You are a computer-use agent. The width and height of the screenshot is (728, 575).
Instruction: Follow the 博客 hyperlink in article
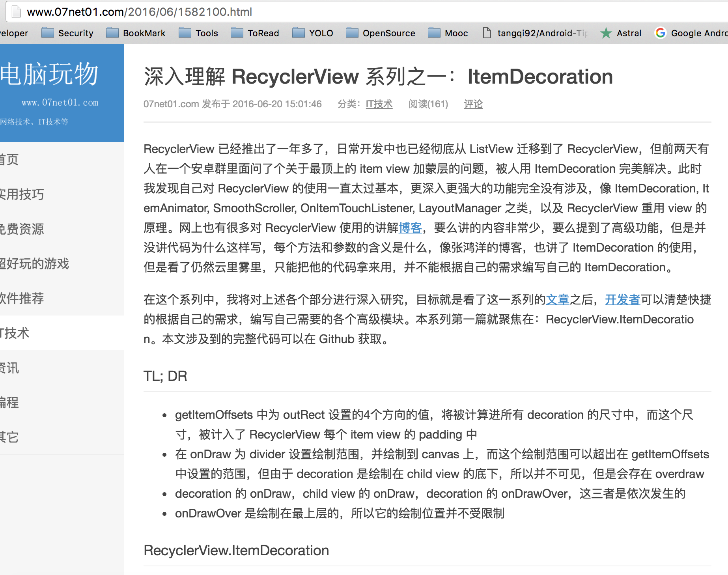click(x=410, y=228)
